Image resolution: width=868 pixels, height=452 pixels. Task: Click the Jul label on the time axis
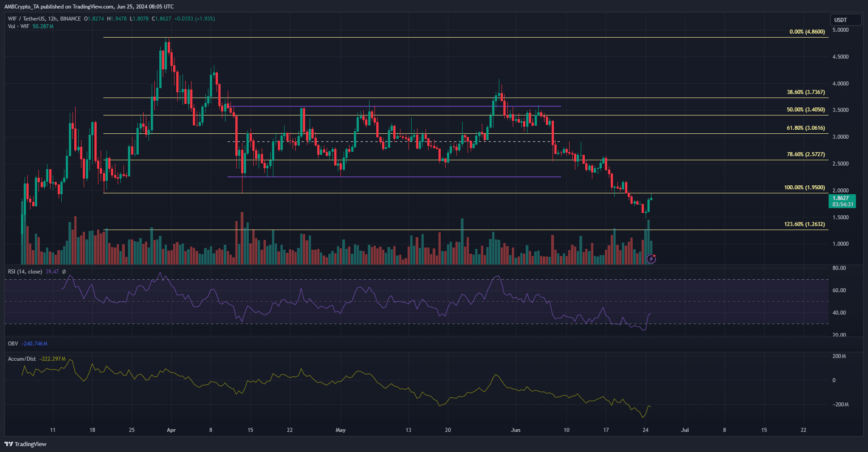(685, 430)
